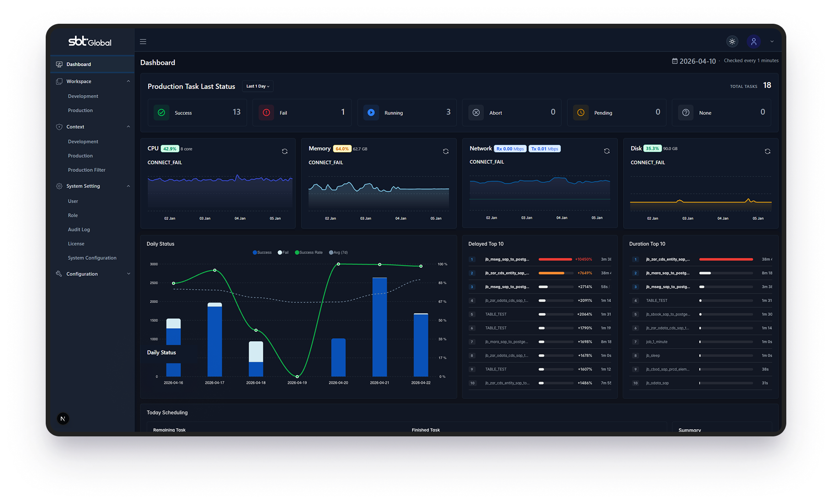The height and width of the screenshot is (504, 832).
Task: Click the Fail status card icon
Action: [x=267, y=112]
